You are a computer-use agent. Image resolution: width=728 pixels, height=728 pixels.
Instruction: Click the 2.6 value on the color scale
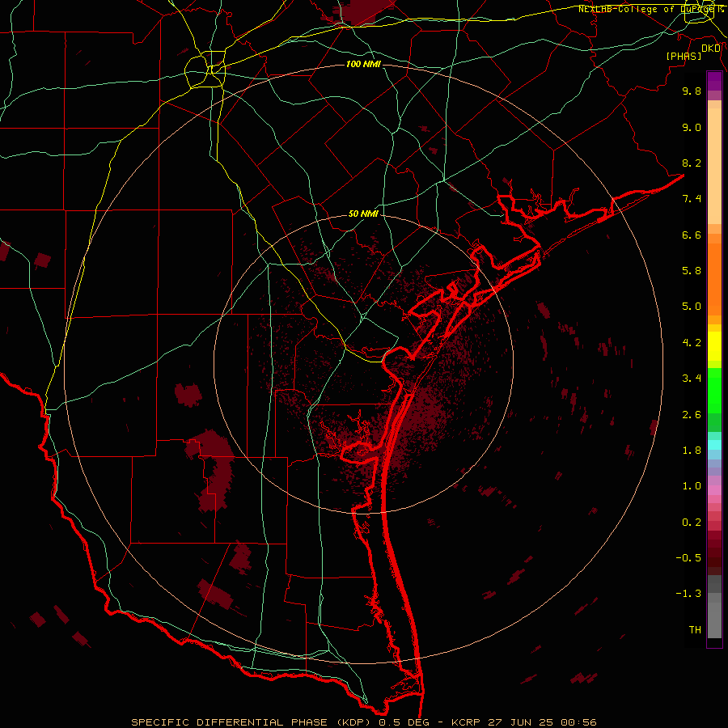point(692,415)
